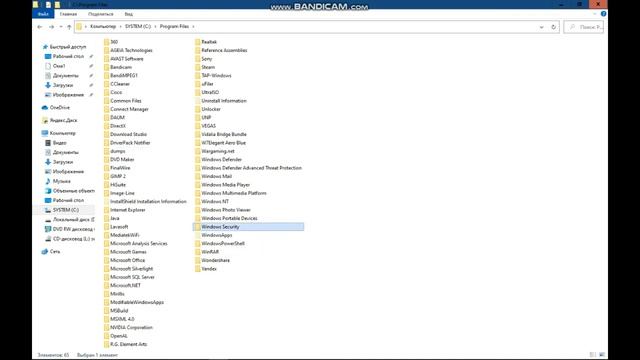Click the VEGAS folder icon
The image size is (640, 360).
198,126
